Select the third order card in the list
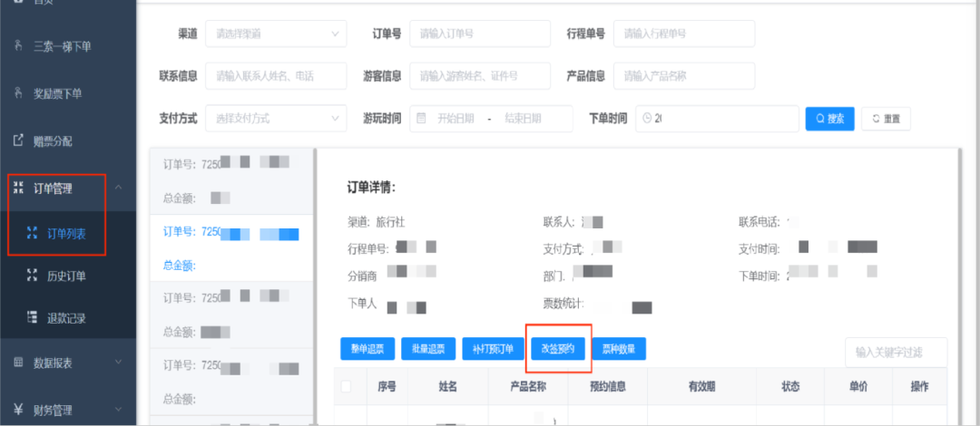The image size is (980, 426). (230, 315)
